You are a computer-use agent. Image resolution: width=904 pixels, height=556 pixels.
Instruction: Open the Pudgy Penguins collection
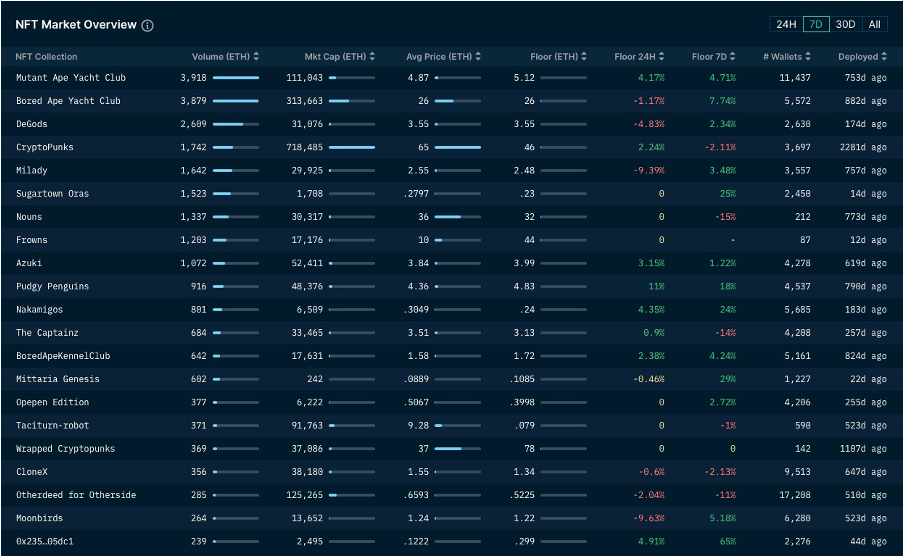[x=52, y=287]
